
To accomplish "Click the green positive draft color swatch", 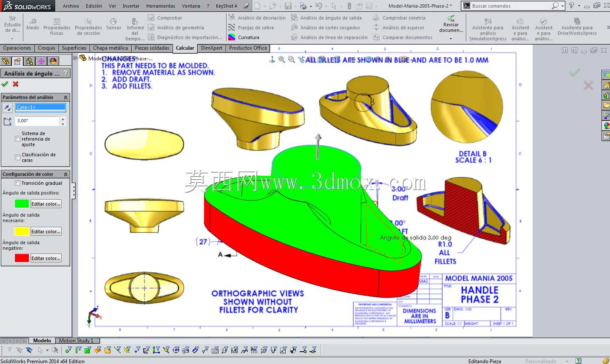I will click(x=22, y=204).
